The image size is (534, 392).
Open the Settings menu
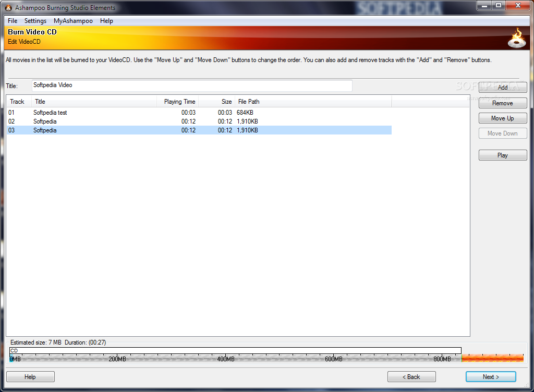(35, 21)
